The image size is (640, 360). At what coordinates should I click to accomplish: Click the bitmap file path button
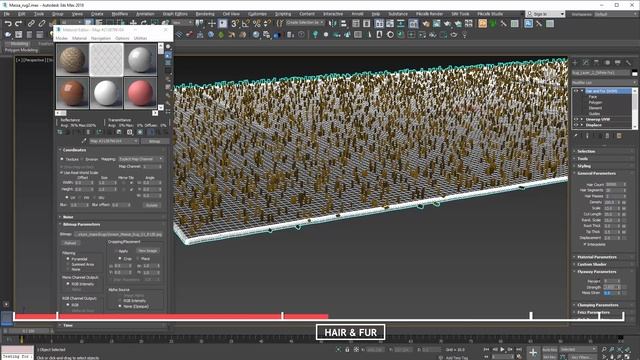pyautogui.click(x=118, y=234)
